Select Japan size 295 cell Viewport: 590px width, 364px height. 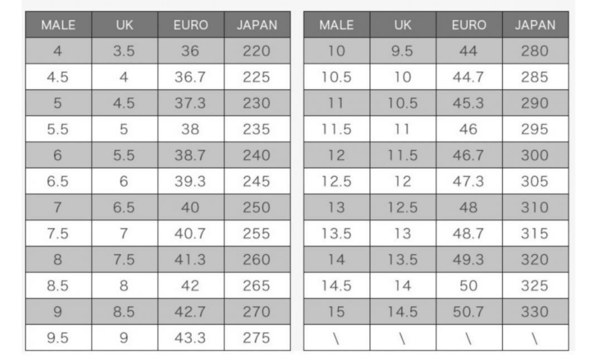[x=535, y=129]
